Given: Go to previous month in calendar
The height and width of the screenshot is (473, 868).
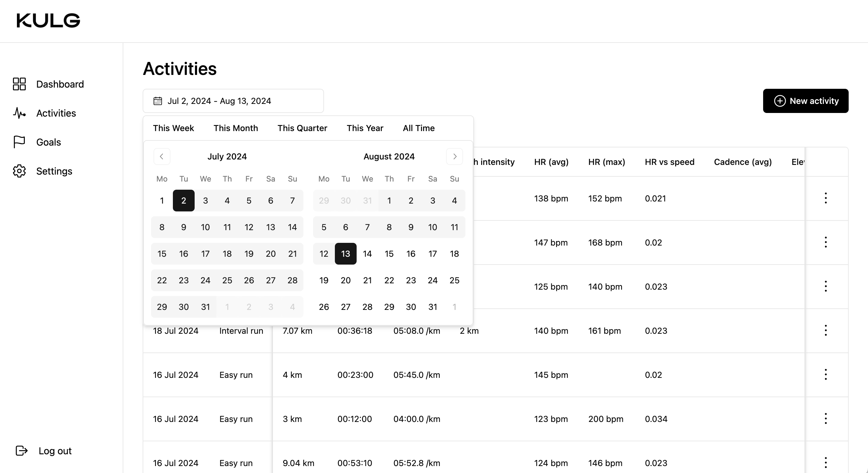Looking at the screenshot, I should coord(162,156).
